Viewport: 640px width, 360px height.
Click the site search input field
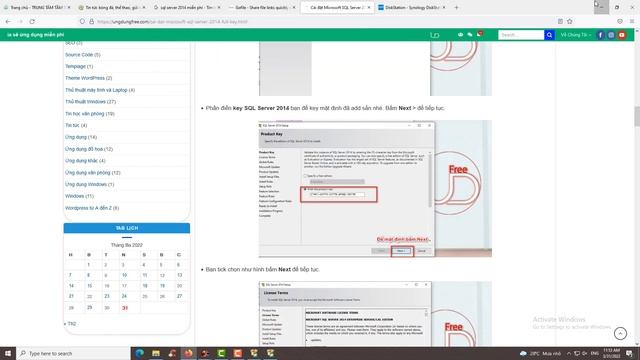coord(521,35)
